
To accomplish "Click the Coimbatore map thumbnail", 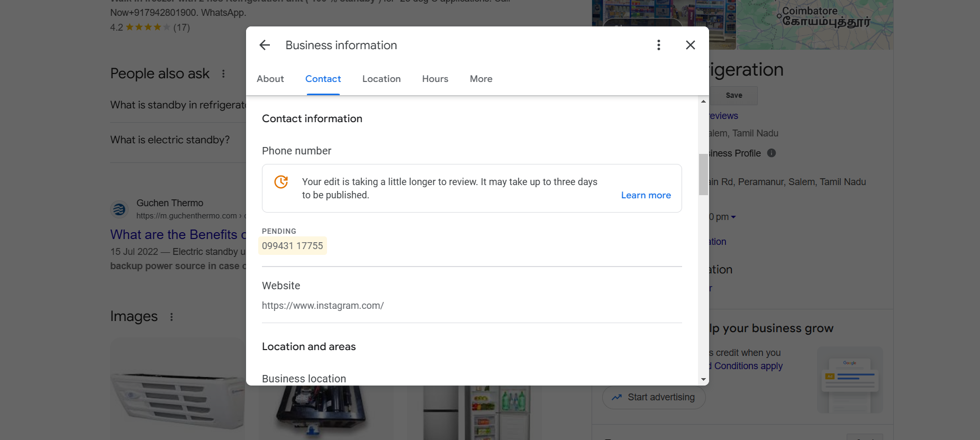I will pyautogui.click(x=814, y=24).
